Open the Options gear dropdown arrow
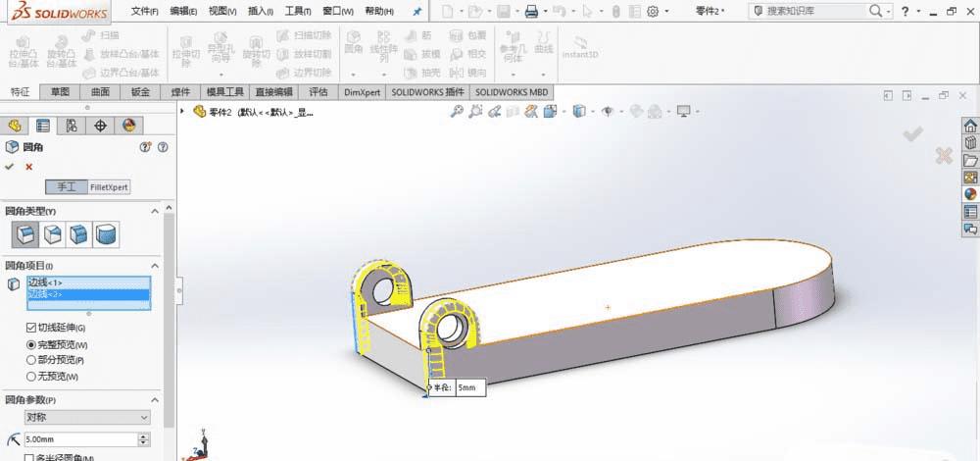Viewport: 980px width, 461px height. click(666, 11)
